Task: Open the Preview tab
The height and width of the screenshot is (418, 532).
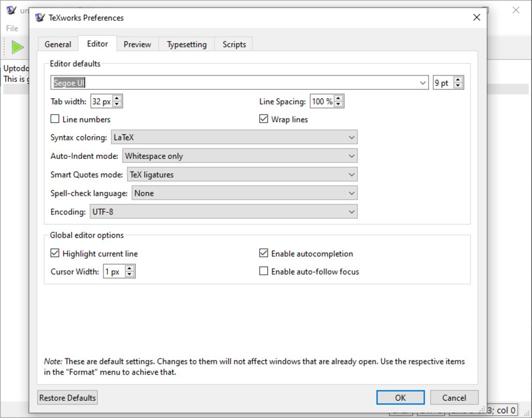Action: 137,44
